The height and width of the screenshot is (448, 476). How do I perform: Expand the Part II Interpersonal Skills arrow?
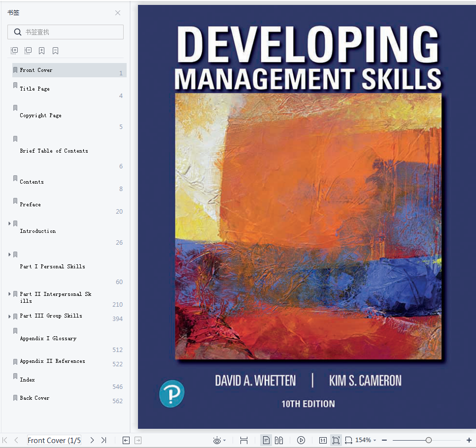coord(9,294)
